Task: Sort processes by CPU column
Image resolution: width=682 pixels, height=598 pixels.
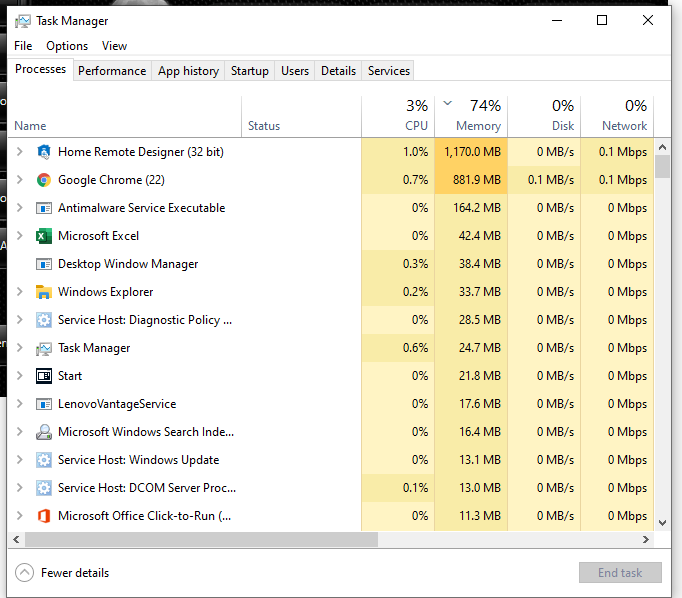Action: coord(398,116)
